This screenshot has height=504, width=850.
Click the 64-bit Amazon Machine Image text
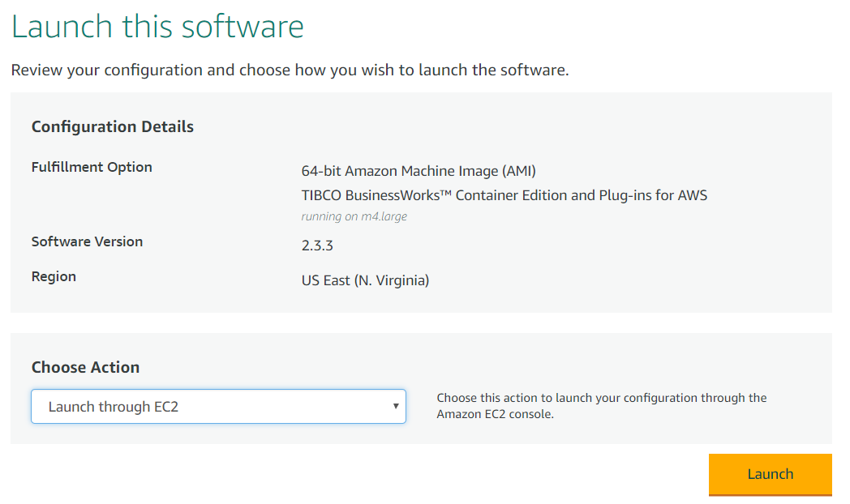[x=399, y=171]
